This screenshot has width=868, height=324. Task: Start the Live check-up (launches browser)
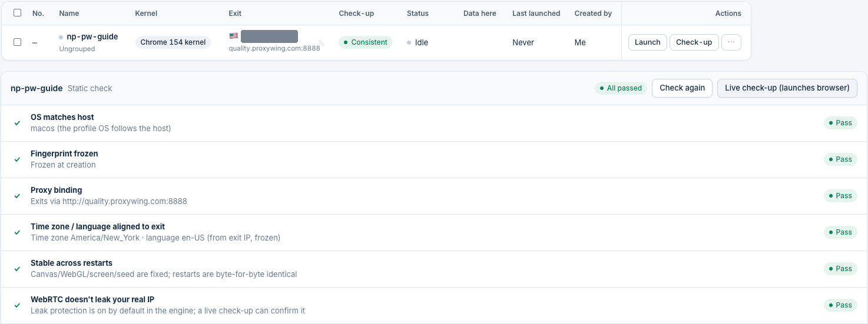pos(787,88)
